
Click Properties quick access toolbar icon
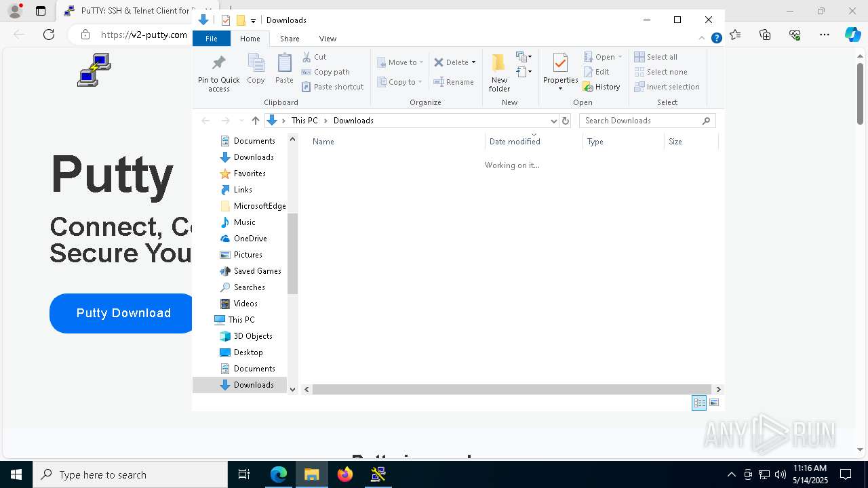tap(226, 20)
